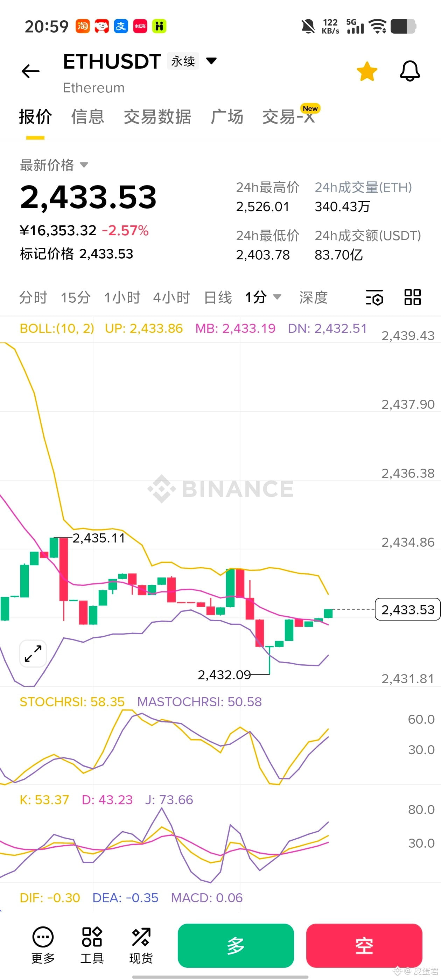Tap the muted bell status icon
The image size is (441, 980).
point(308,26)
